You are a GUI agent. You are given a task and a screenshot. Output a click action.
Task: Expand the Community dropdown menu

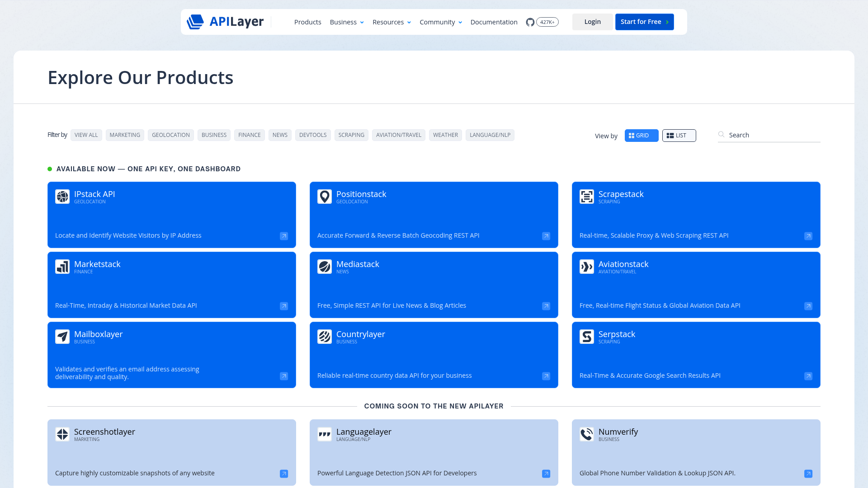pos(441,22)
